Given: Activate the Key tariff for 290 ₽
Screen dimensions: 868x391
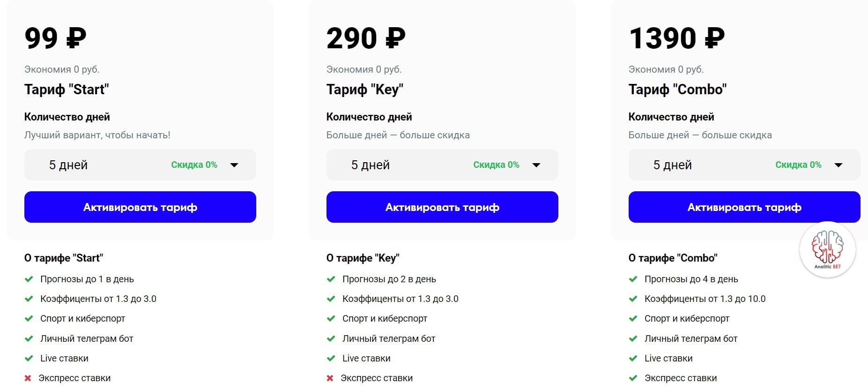Looking at the screenshot, I should [442, 207].
